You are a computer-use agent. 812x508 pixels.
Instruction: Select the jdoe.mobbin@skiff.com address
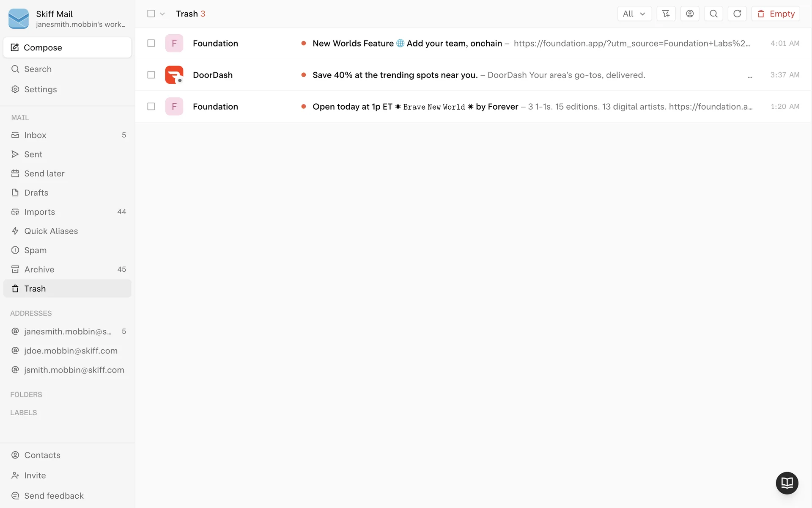coord(71,351)
